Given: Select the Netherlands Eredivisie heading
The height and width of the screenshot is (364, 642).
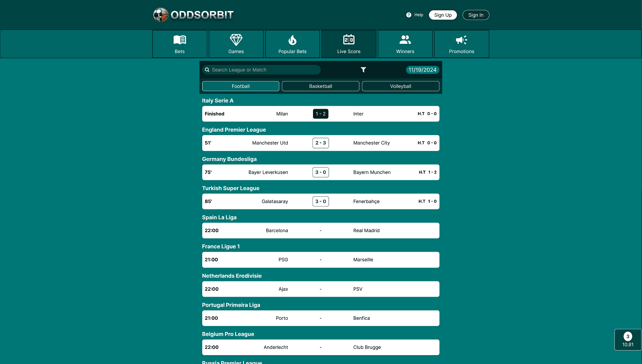Looking at the screenshot, I should [x=232, y=276].
